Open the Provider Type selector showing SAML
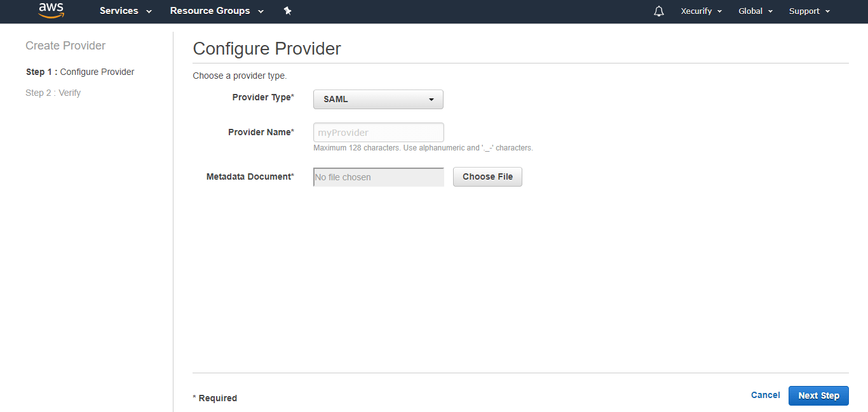Screen dimensions: 868x412 click(x=378, y=99)
